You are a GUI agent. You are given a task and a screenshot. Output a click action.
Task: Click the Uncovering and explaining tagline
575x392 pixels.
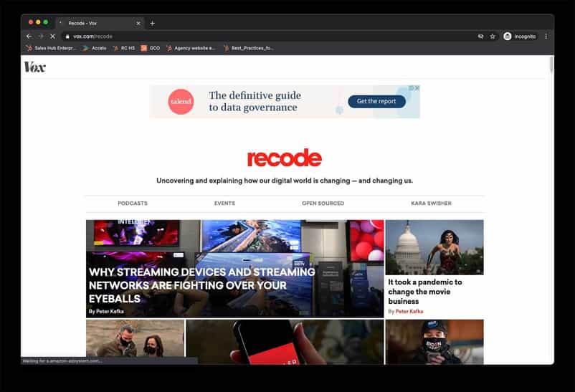point(285,181)
